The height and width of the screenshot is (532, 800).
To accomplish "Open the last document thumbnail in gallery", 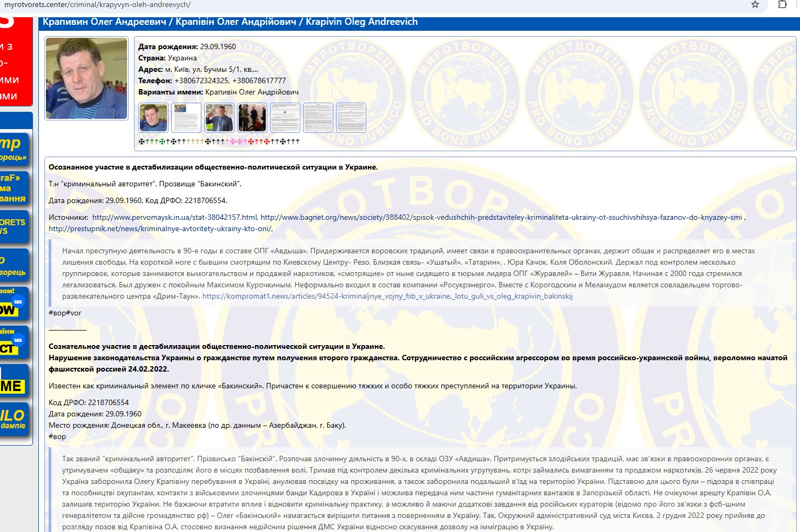I will tap(351, 118).
